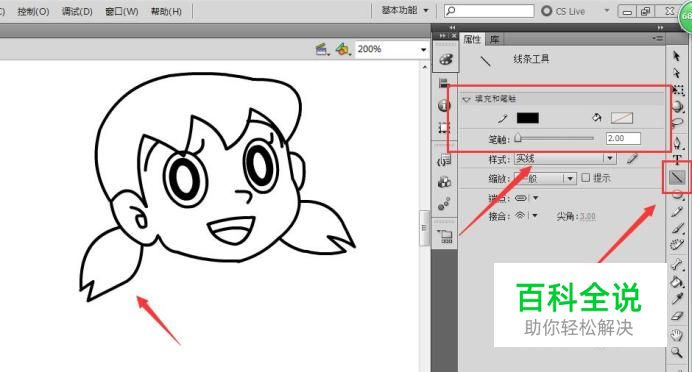Open the 窗口(W) menu
Image resolution: width=692 pixels, height=372 pixels.
122,11
